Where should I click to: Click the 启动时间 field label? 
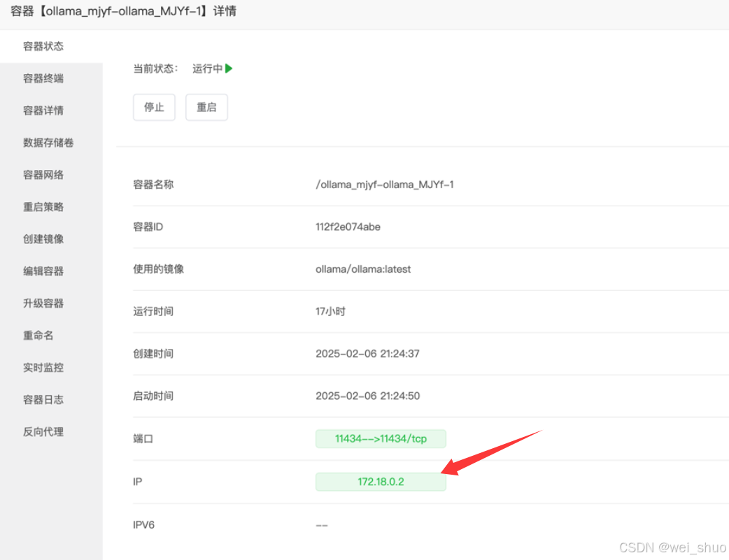[x=153, y=396]
